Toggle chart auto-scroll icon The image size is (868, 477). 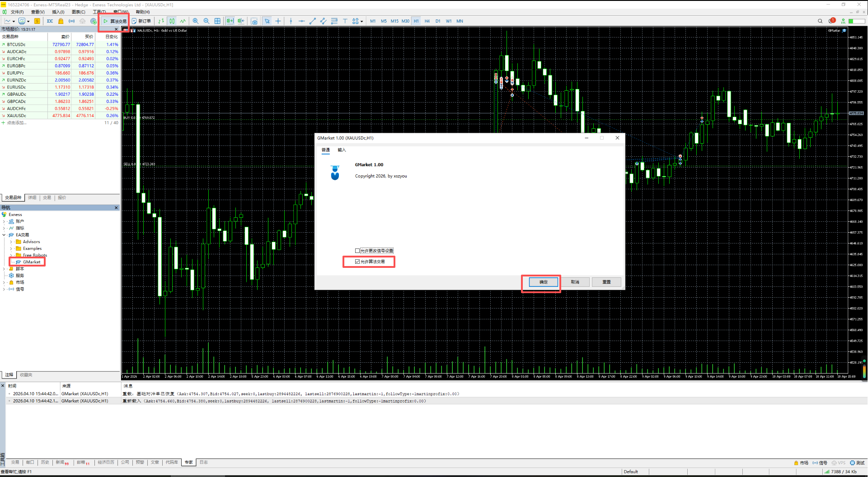coord(230,21)
